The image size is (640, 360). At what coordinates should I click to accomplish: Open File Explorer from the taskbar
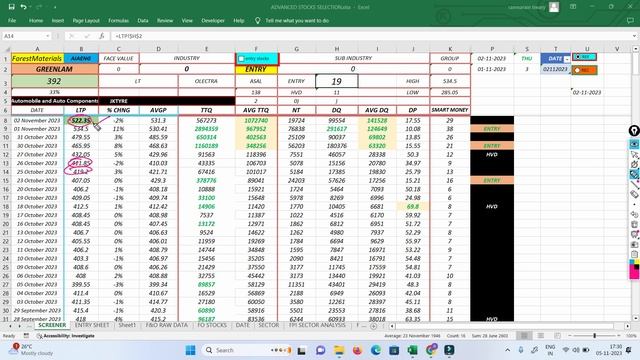pyautogui.click(x=339, y=350)
